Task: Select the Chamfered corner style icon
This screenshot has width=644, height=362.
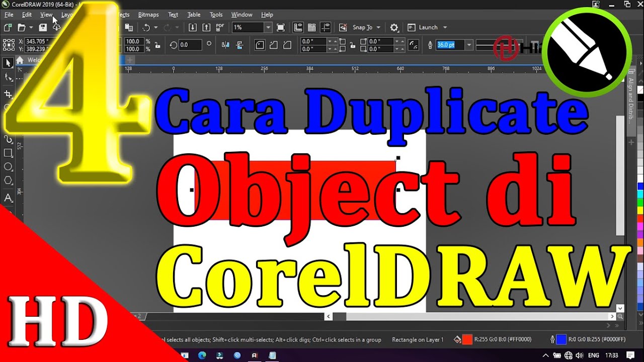Action: (x=287, y=45)
